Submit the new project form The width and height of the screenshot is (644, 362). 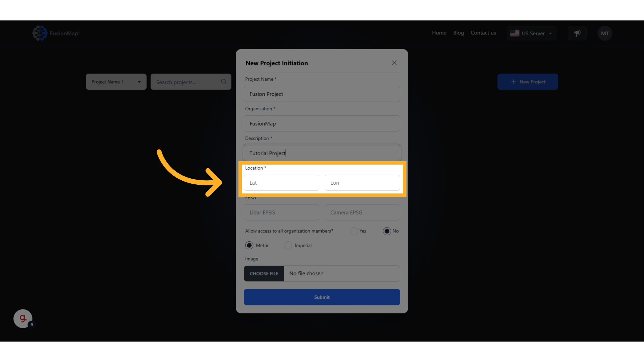(322, 297)
